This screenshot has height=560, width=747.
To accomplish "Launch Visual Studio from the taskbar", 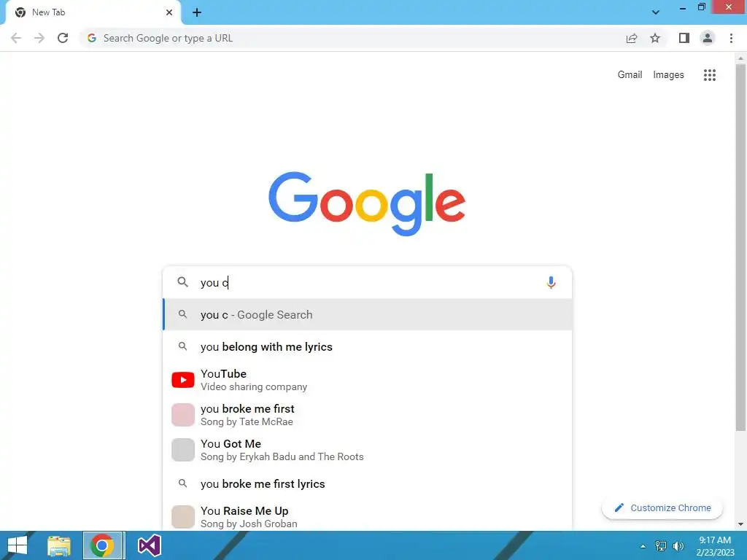I will pos(149,545).
